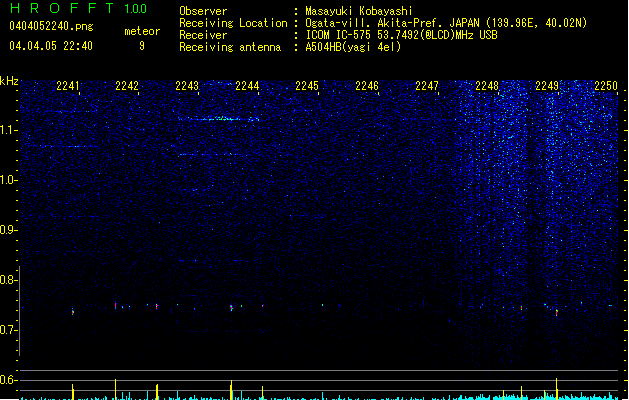Click the 2245 time marker
The height and width of the screenshot is (400, 629).
click(x=307, y=86)
